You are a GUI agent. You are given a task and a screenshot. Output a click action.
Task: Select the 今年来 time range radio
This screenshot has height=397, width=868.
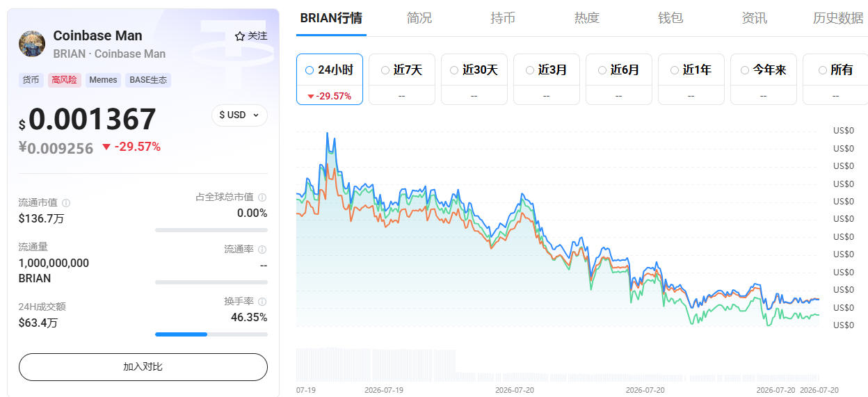tap(745, 70)
